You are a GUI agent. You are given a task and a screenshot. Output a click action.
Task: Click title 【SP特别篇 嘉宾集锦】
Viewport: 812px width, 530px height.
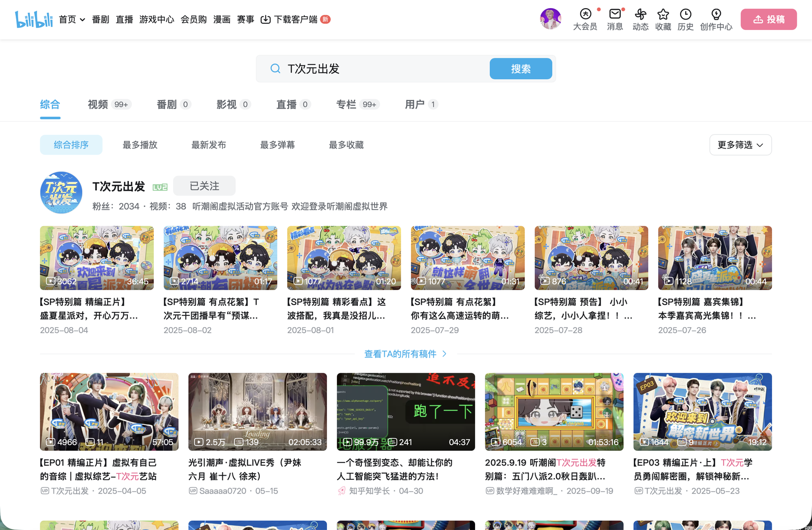coord(707,309)
